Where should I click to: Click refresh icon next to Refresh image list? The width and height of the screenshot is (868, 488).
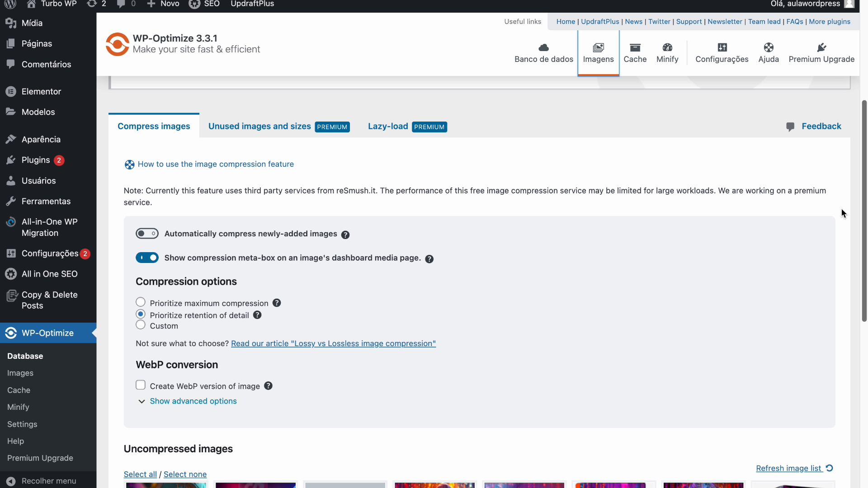tap(829, 468)
